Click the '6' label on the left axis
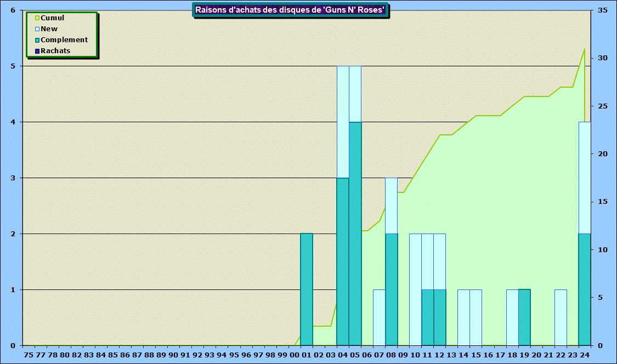 [x=13, y=10]
